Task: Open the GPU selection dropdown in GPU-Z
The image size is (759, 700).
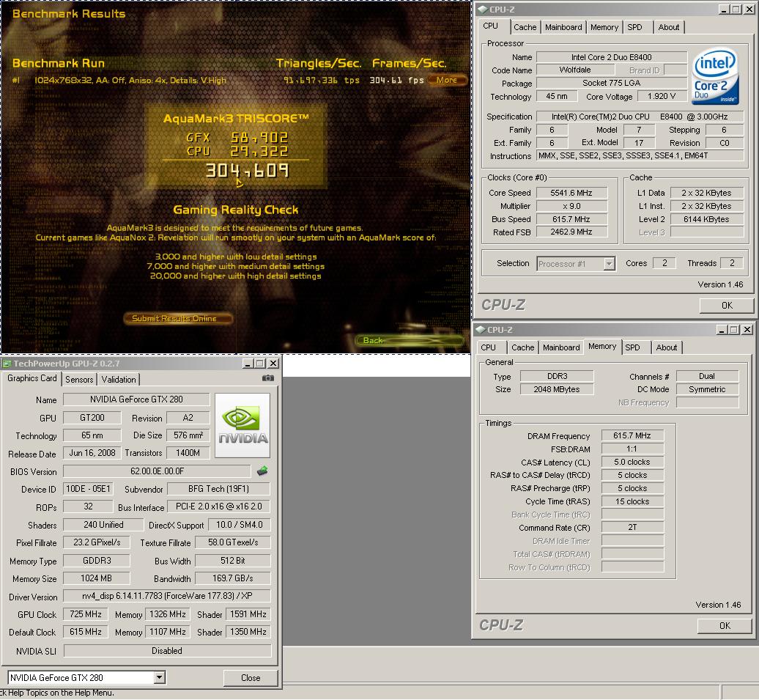Action: tap(159, 678)
